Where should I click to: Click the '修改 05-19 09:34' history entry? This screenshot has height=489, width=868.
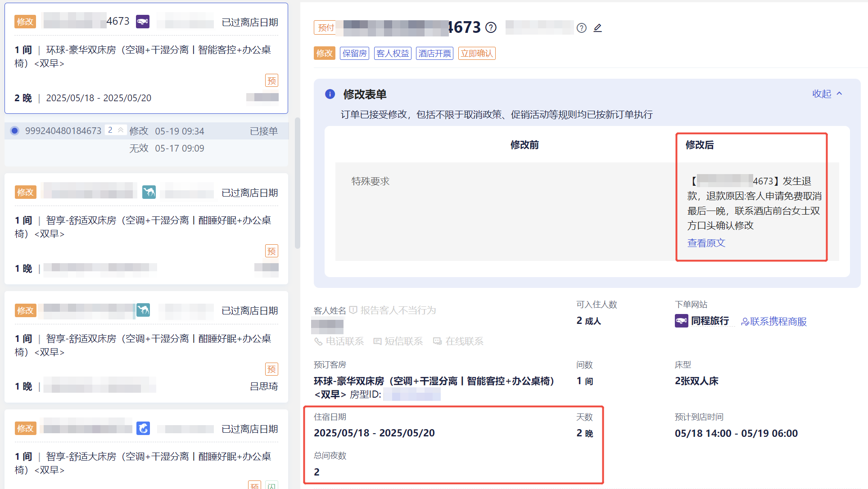[x=167, y=131]
